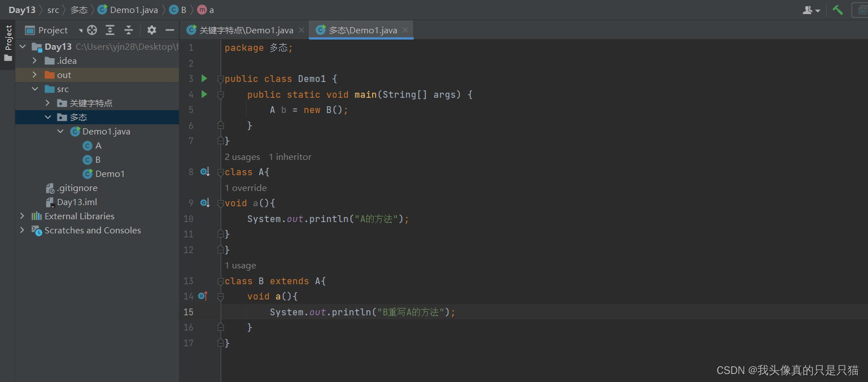Click 'class B extends A{' declaration

point(275,281)
